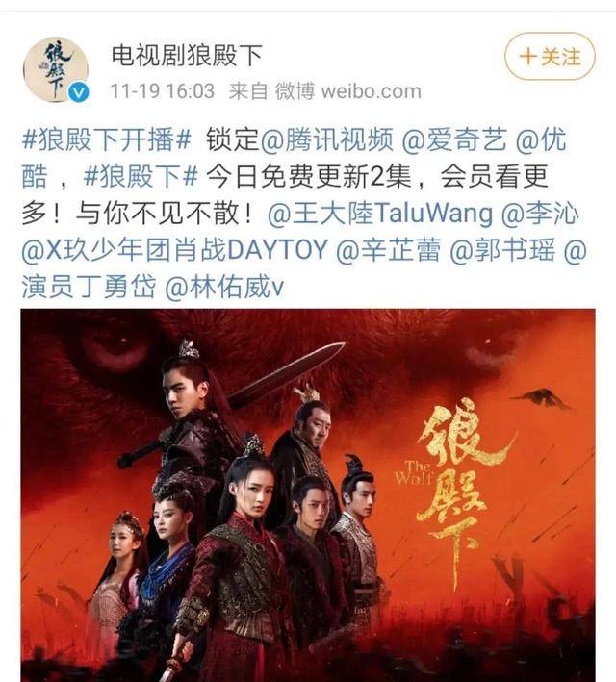This screenshot has height=682, width=616.
Task: Open mention @辛芷蕾
Action: [x=388, y=250]
